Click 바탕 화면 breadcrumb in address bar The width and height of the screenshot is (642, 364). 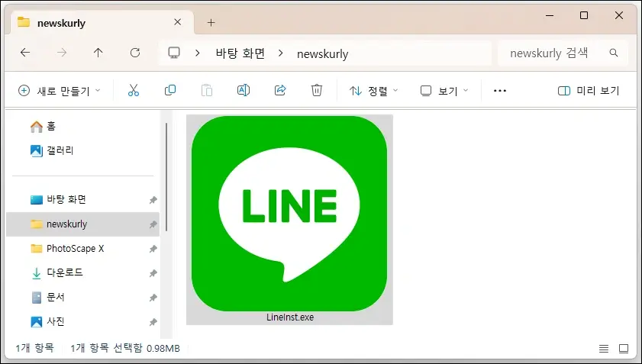[x=240, y=53]
